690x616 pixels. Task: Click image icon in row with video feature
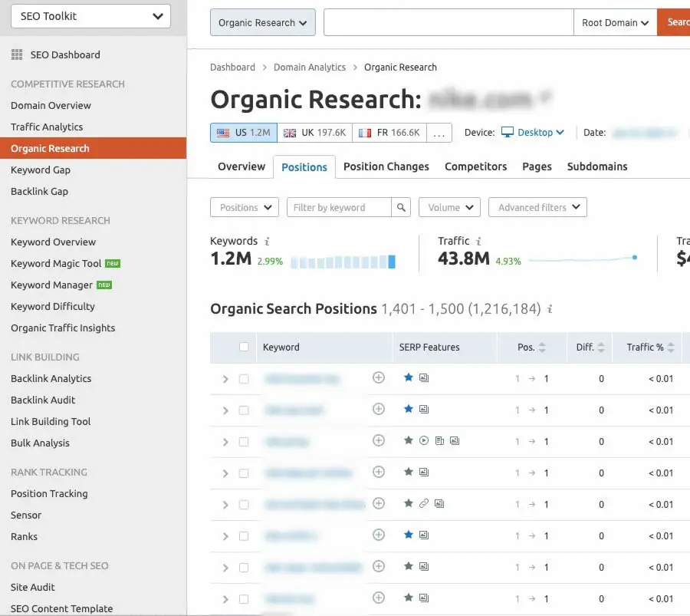pos(455,441)
